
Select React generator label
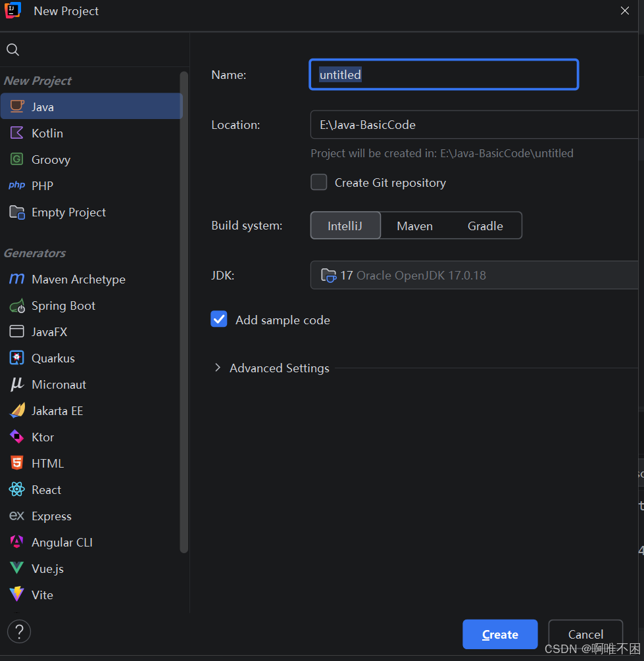coord(47,489)
